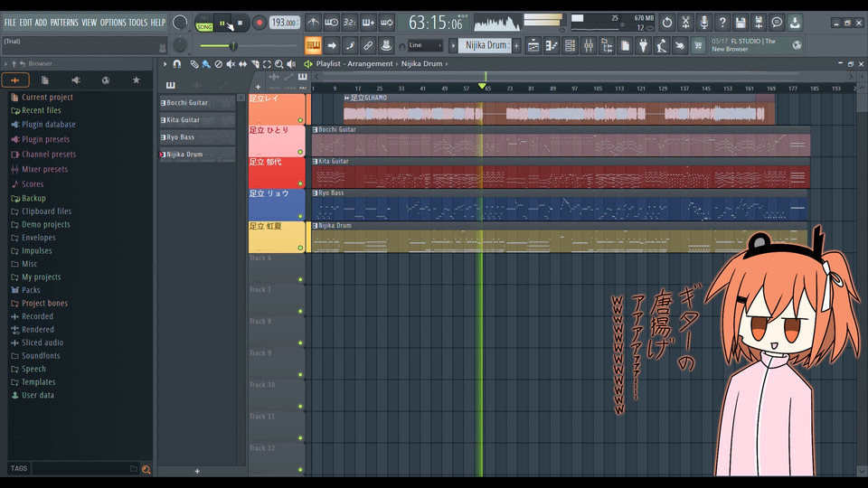This screenshot has width=868, height=488.
Task: Expand the Project bones folder
Action: point(45,304)
